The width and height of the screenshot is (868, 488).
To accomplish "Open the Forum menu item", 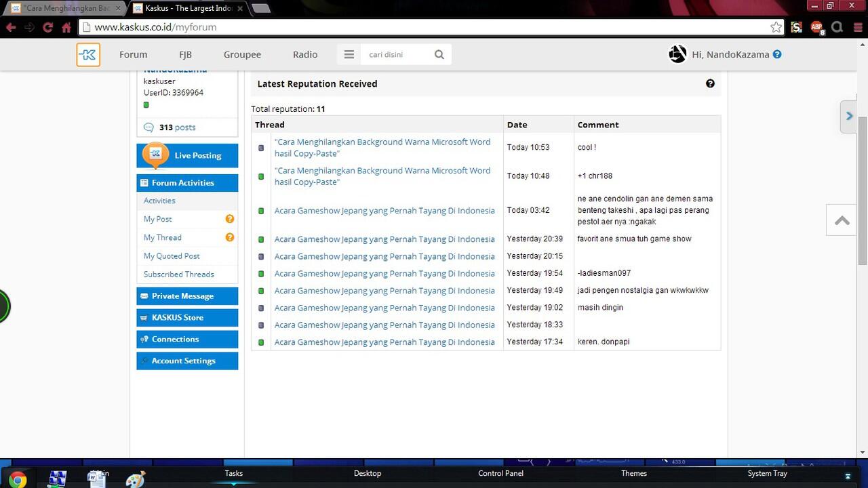I will [133, 54].
